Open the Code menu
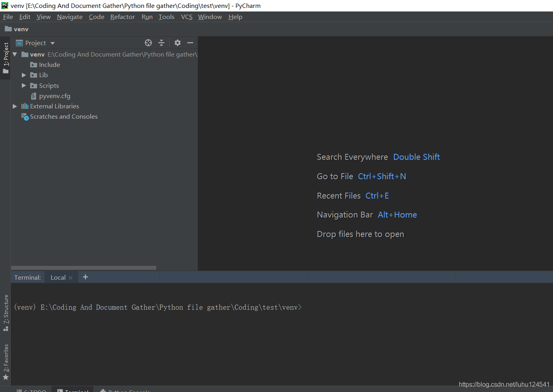This screenshot has width=553, height=392. point(97,17)
